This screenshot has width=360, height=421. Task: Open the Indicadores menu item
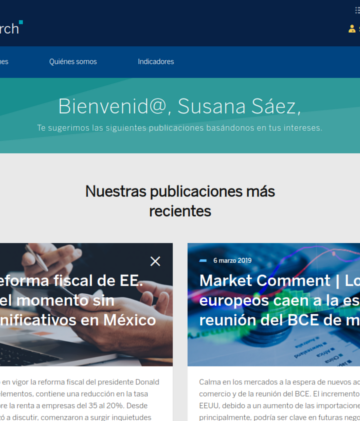click(x=156, y=62)
